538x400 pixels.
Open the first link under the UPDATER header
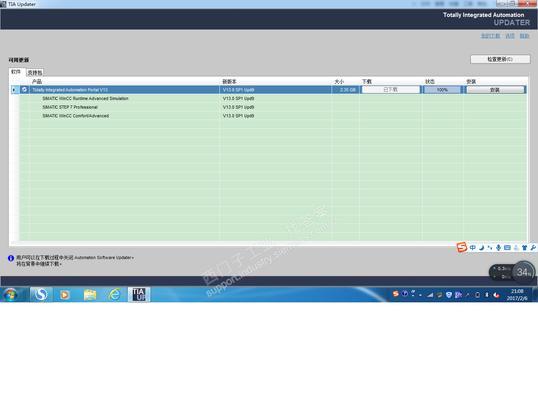490,36
